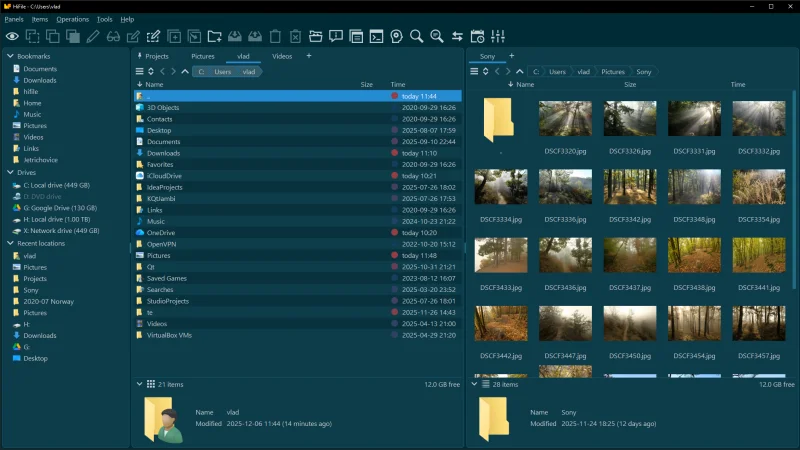The width and height of the screenshot is (800, 450).
Task: Select the DSCF3447.jpg thumbnail
Action: coord(565,323)
